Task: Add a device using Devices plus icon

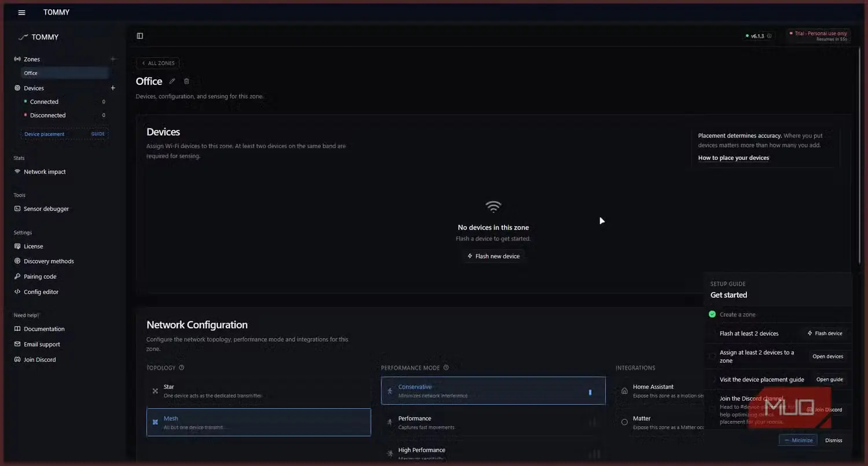Action: point(113,88)
